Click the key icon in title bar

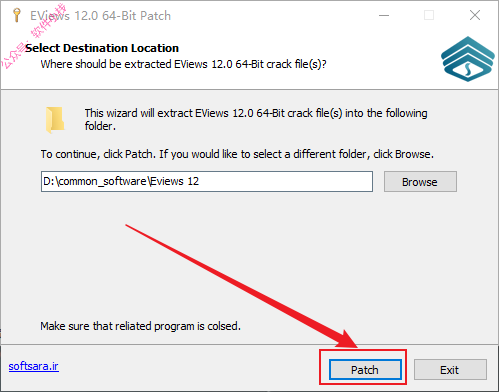[x=16, y=15]
